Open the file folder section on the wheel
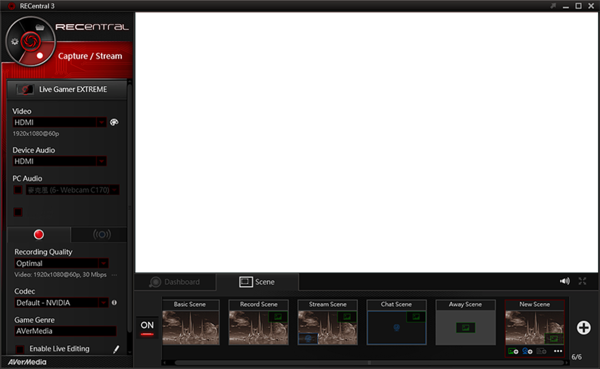This screenshot has width=600, height=369. [40, 27]
